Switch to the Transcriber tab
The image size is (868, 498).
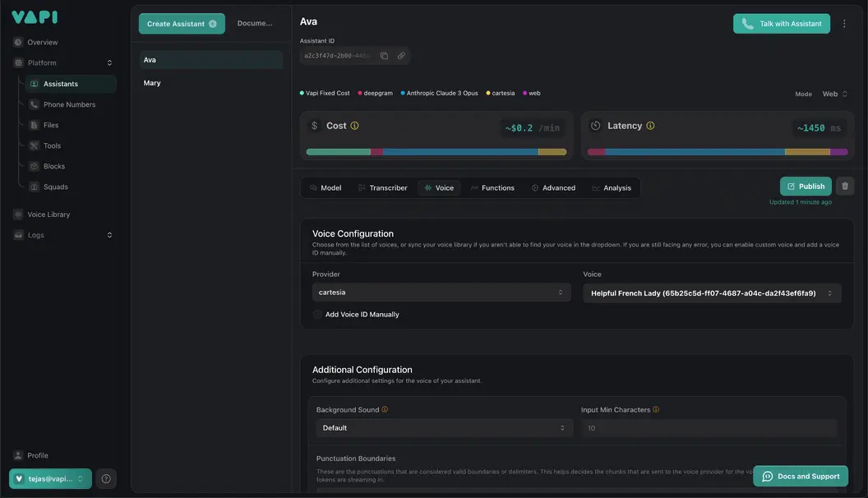[x=382, y=188]
